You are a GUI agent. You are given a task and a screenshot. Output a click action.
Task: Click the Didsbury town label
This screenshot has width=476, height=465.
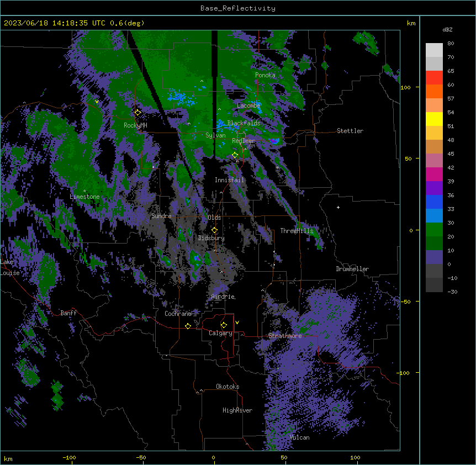click(x=211, y=238)
